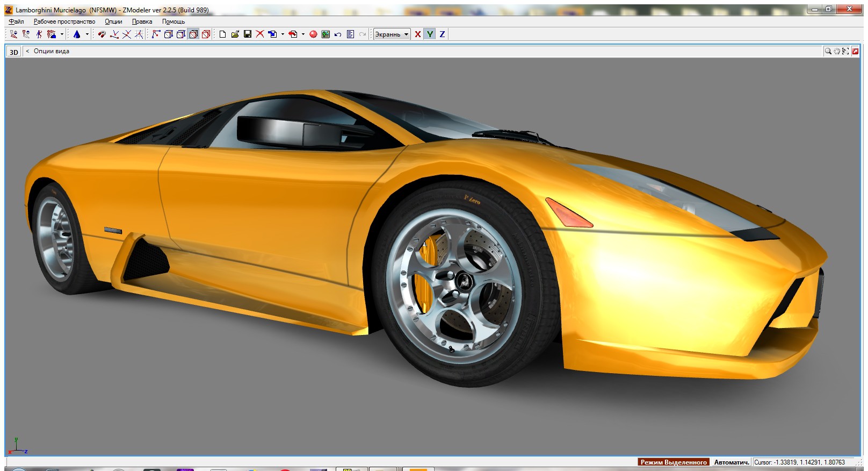Open the Правка menu
The image size is (868, 471).
pos(142,22)
